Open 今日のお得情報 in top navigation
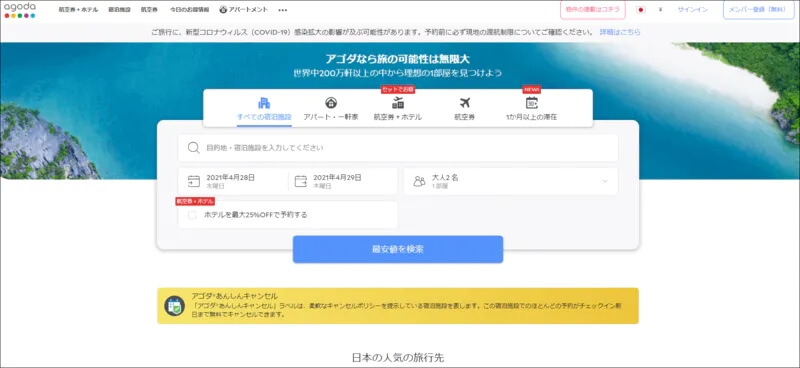This screenshot has width=800, height=368. click(x=189, y=10)
